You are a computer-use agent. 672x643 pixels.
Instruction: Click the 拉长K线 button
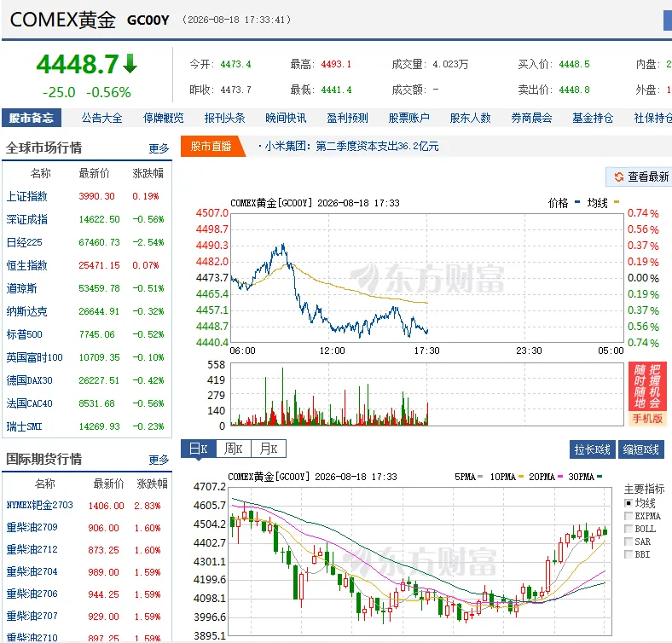593,449
